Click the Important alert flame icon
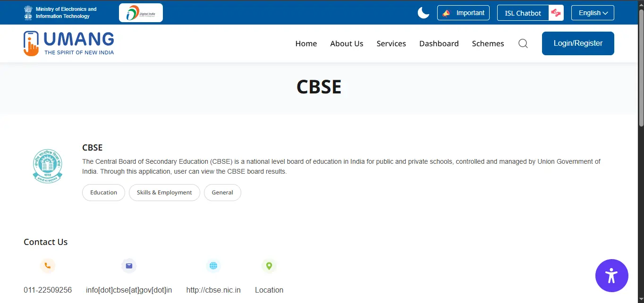This screenshot has height=303, width=644. [x=446, y=13]
